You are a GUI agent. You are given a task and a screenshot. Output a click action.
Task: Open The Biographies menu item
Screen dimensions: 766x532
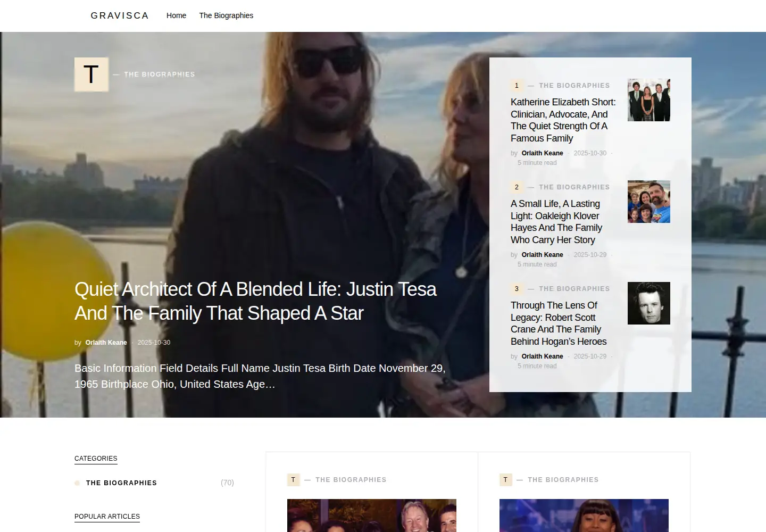pyautogui.click(x=226, y=15)
